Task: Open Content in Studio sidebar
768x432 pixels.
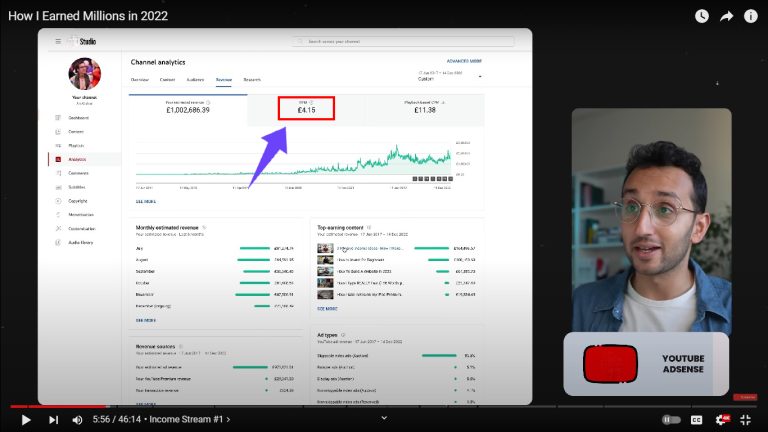Action: pyautogui.click(x=76, y=131)
